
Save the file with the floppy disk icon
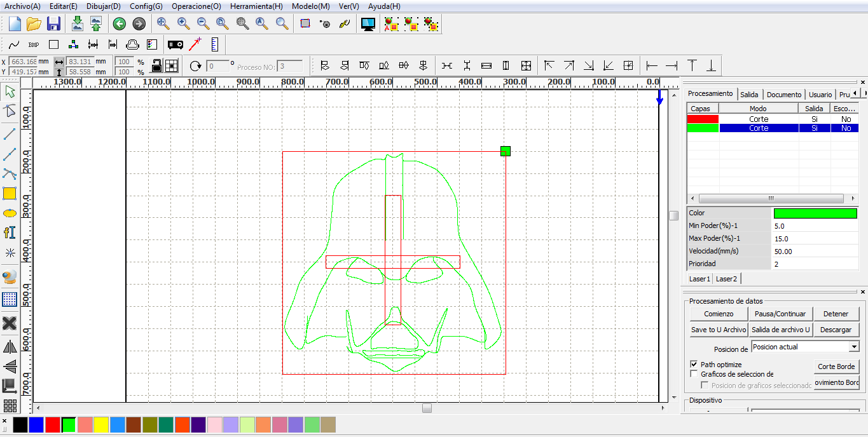tap(53, 24)
